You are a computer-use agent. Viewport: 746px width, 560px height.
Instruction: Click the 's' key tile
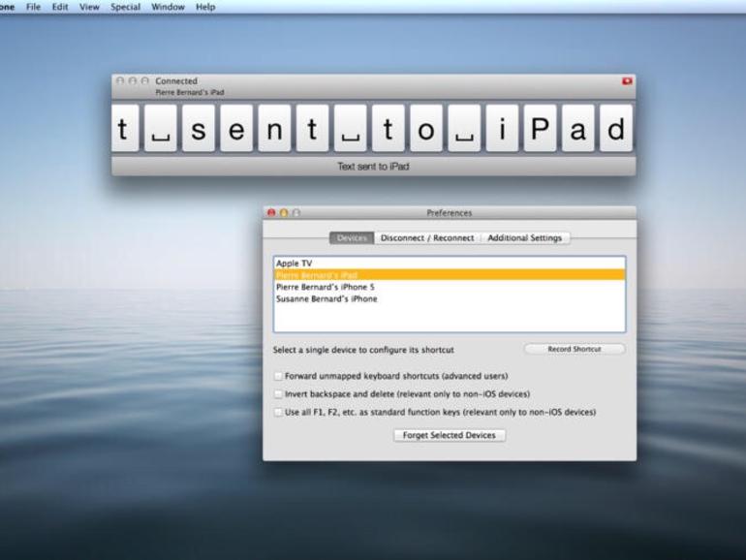coord(199,129)
